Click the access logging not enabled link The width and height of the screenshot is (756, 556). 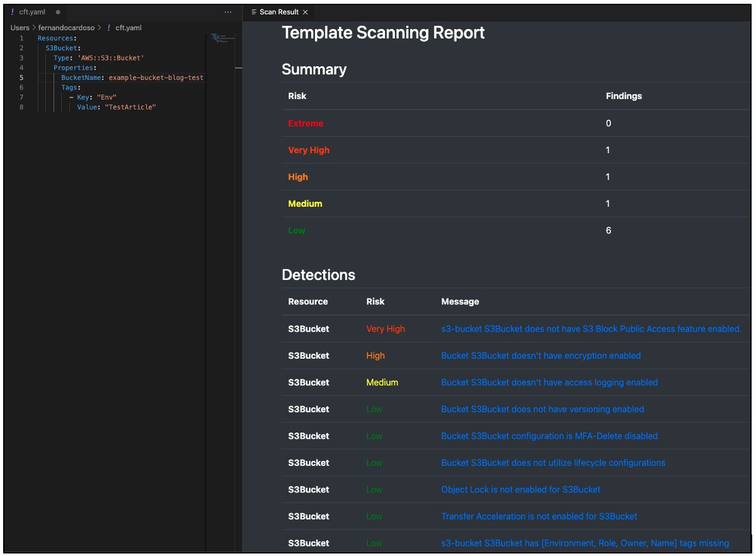[549, 382]
